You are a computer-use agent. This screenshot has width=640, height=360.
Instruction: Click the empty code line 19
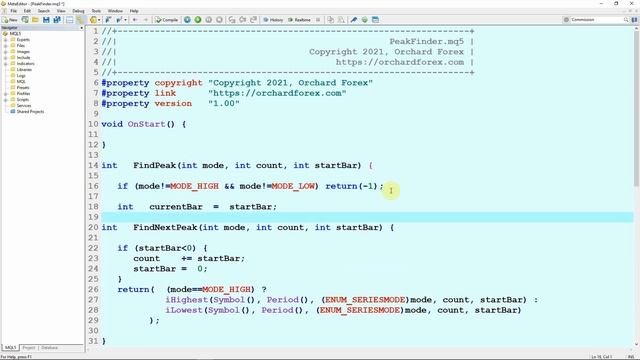pos(367,217)
